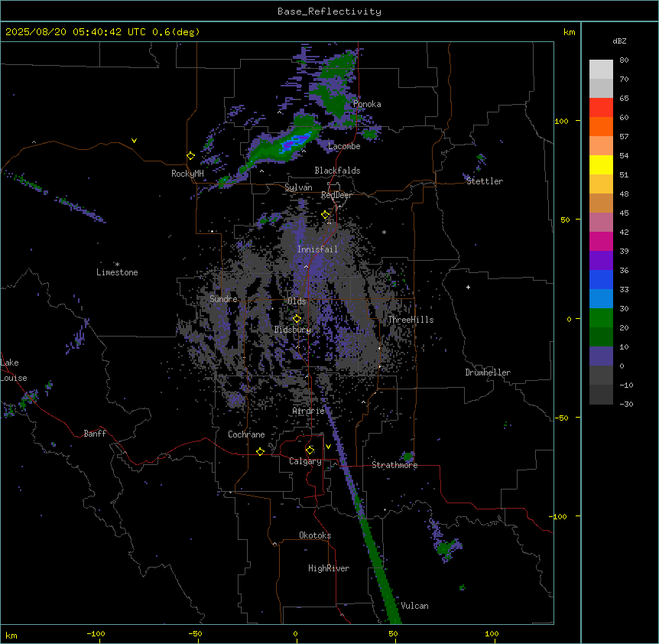Pick the pink 42-45 dBZ legend swatch
The width and height of the screenshot is (659, 644).
(x=601, y=223)
